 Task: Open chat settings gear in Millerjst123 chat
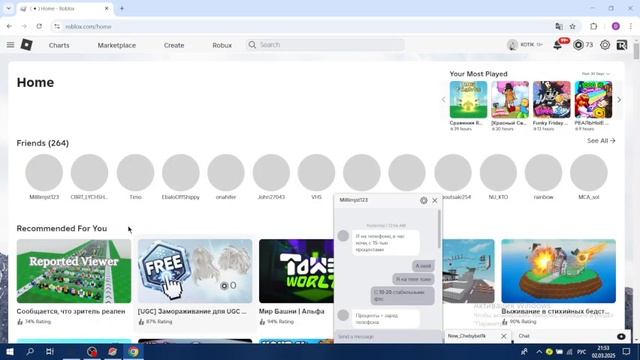coord(424,200)
